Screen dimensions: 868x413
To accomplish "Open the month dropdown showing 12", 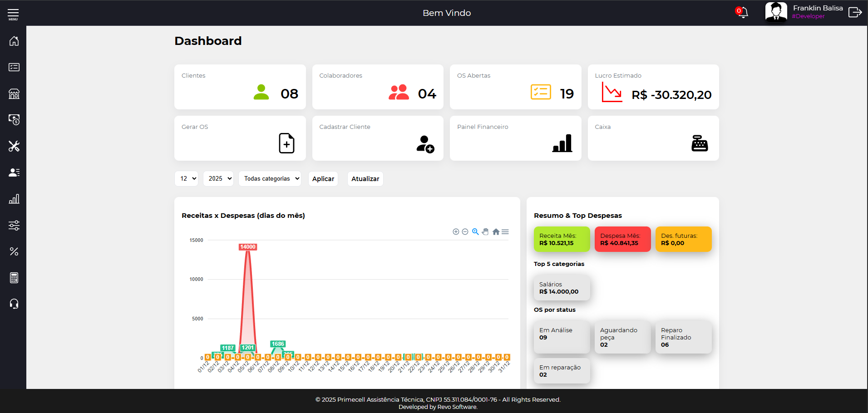I will point(187,179).
